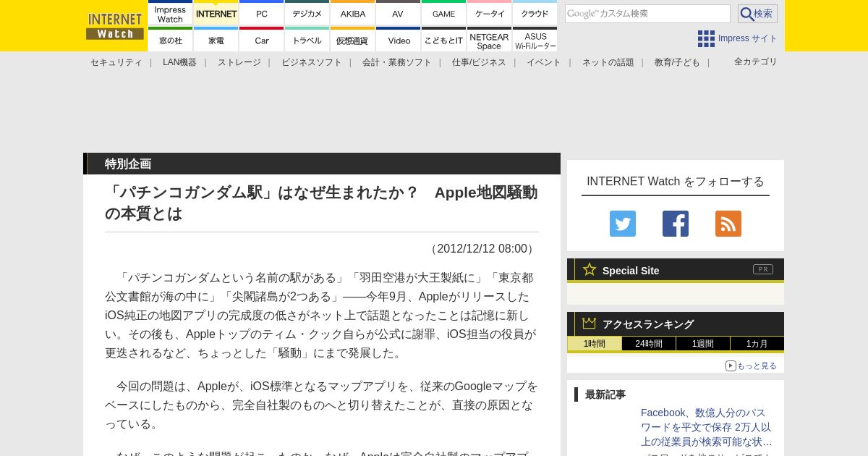
Task: Select the INTERNET site tab
Action: [216, 13]
